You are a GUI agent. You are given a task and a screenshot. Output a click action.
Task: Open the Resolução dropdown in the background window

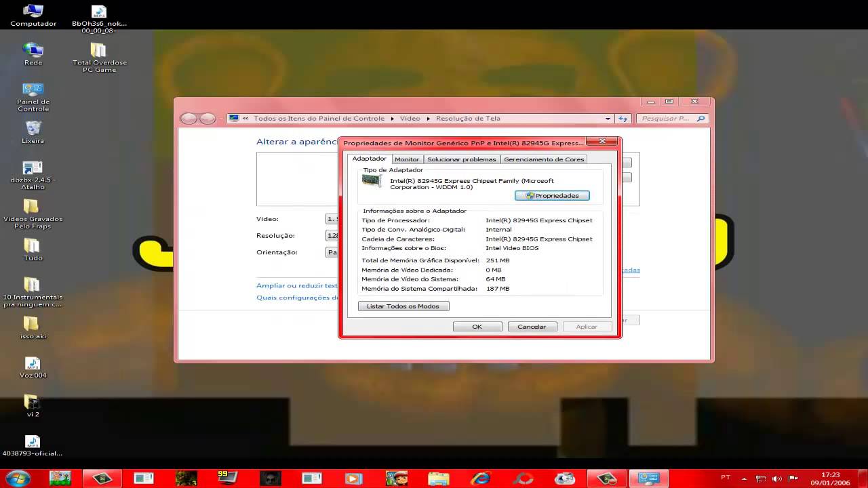(x=332, y=236)
